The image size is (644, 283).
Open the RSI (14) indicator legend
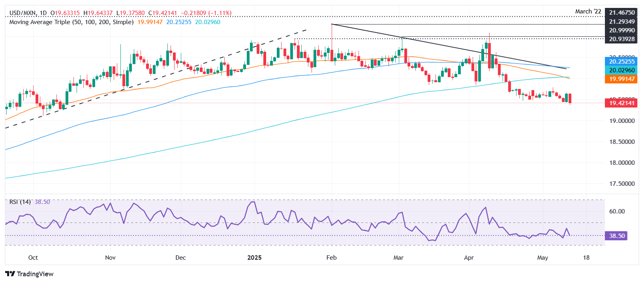click(20, 202)
